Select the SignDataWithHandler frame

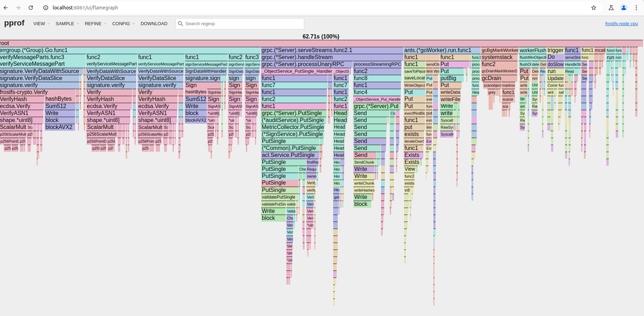tap(206, 71)
